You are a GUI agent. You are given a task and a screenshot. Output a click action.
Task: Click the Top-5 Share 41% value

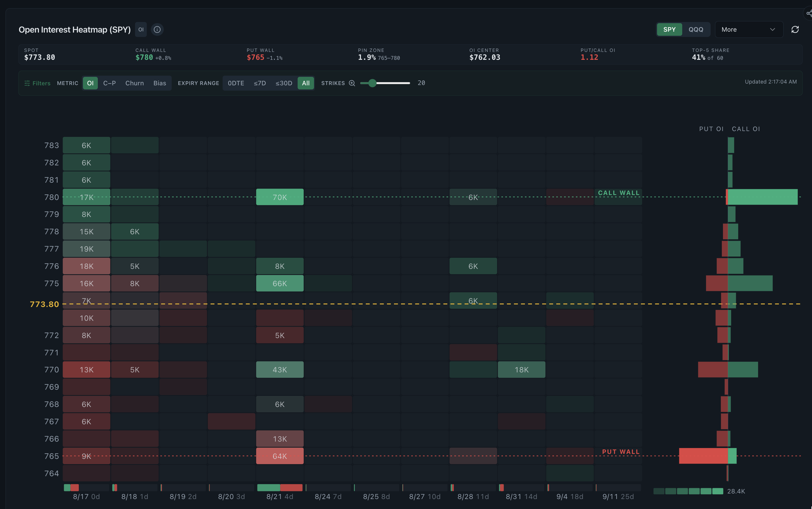[x=698, y=57]
